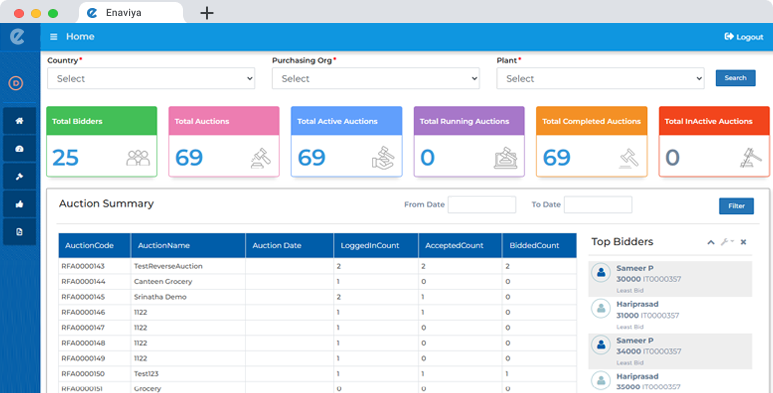Screen dimensions: 773x393
Task: Click auction name Canteen Grocery
Action: [x=163, y=282]
